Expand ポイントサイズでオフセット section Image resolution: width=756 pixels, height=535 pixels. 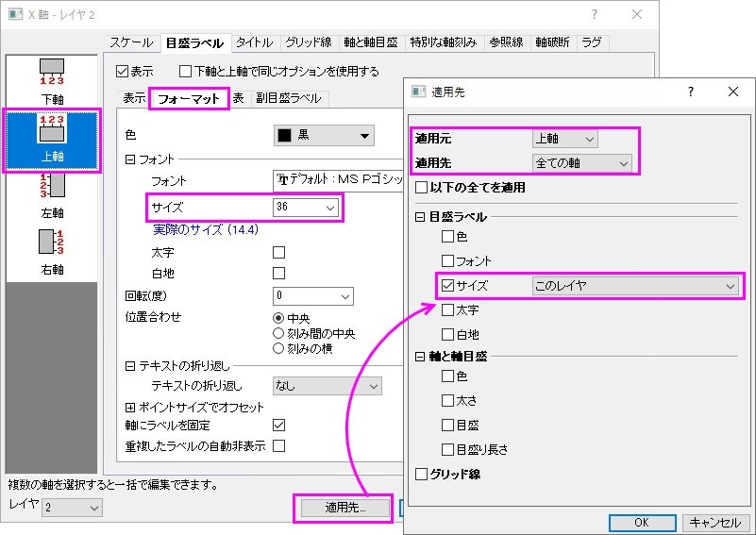(x=130, y=408)
